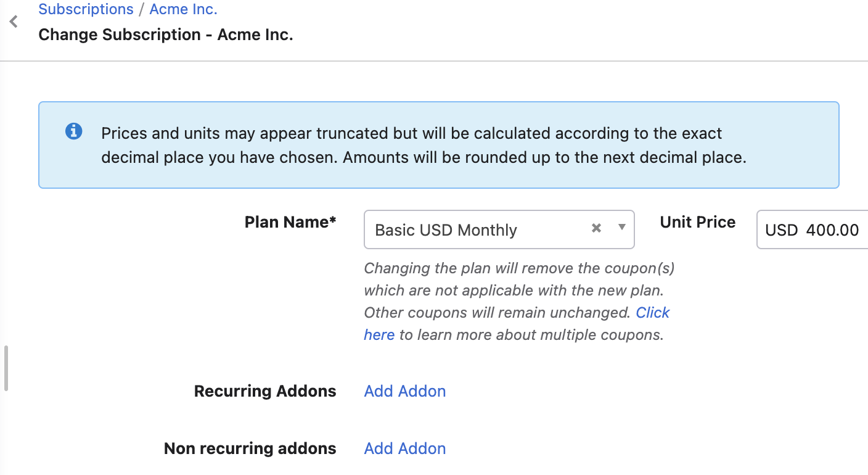Click the vertical scrollbar handle at left edge
Image resolution: width=868 pixels, height=475 pixels.
click(x=6, y=368)
